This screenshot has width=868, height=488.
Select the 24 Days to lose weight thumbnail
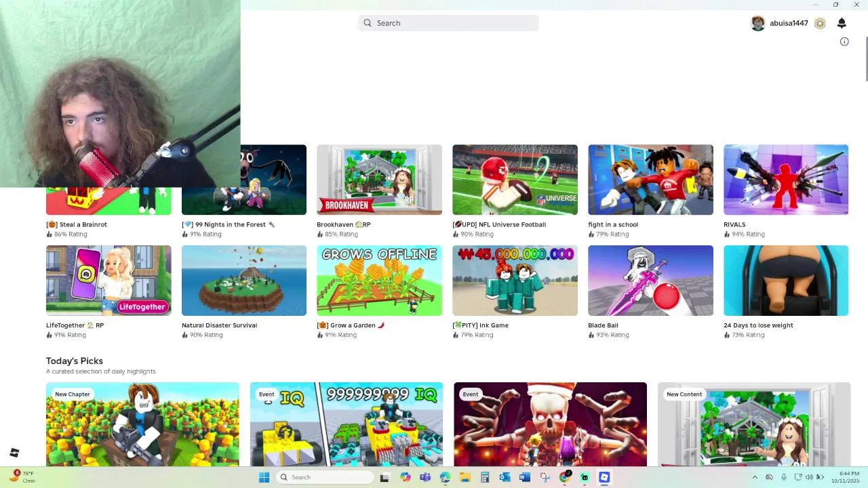[786, 281]
